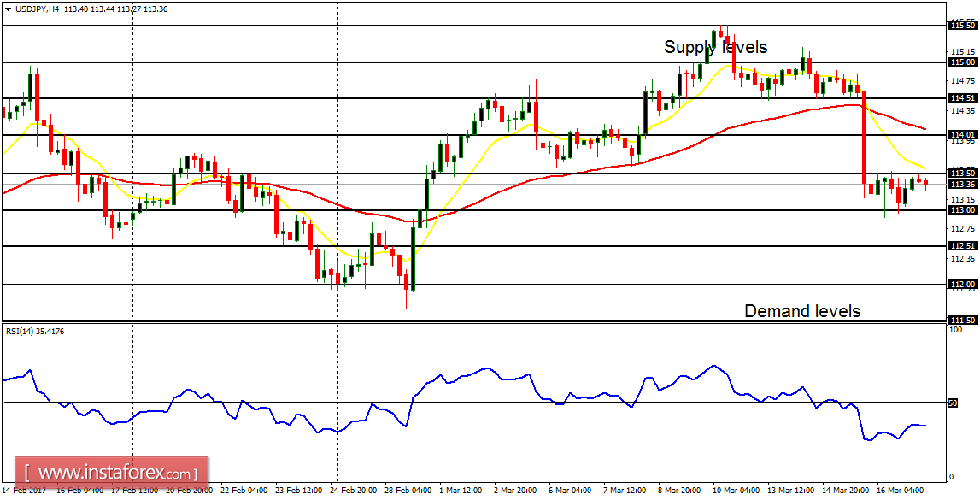Click the 112.35 price axis tick
980x500 pixels.
click(x=961, y=258)
